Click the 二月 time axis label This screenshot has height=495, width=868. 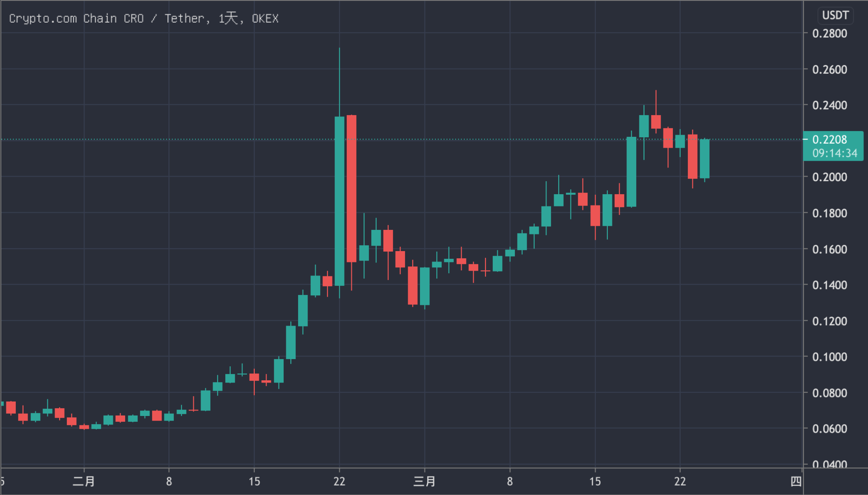(84, 481)
